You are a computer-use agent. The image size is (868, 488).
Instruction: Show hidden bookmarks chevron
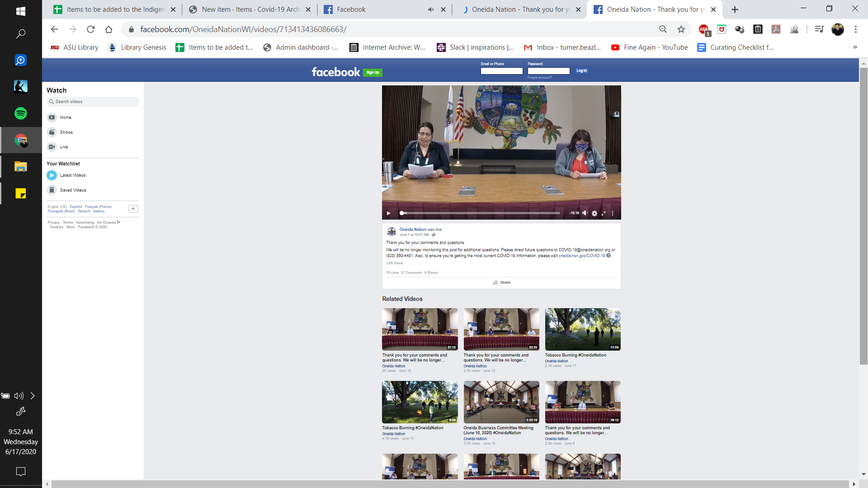854,47
